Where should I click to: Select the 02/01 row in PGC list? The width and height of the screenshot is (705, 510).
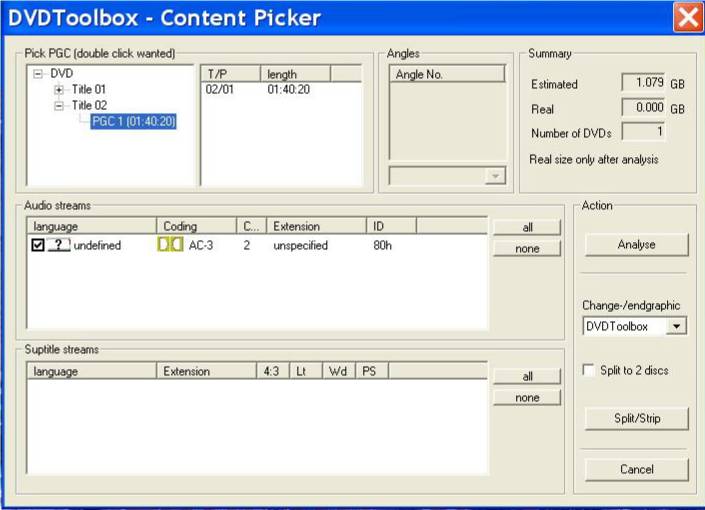pos(281,89)
